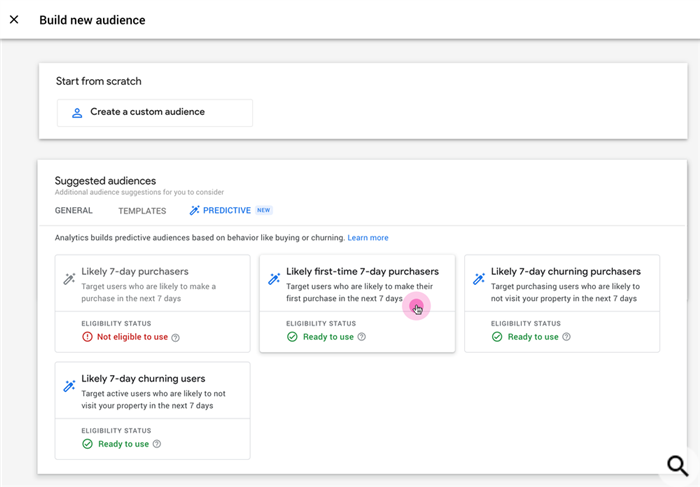
Task: Close the Build new audience dialog
Action: tap(14, 20)
